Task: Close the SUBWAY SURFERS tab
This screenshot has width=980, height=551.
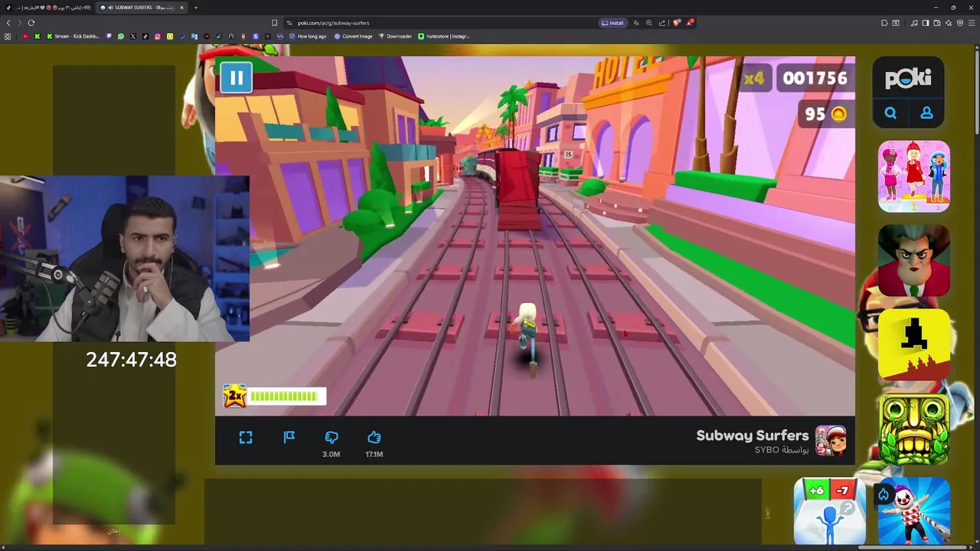Action: [181, 8]
